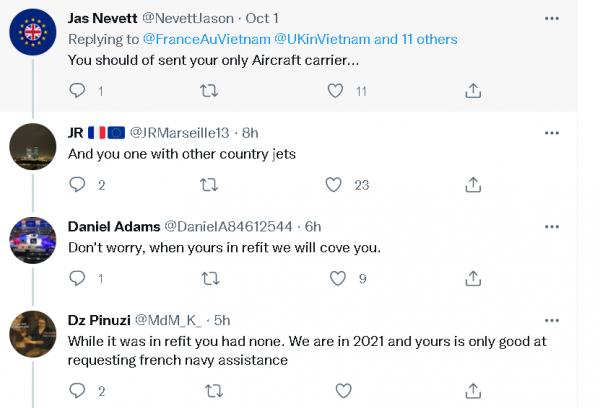Open more options on Daniel Adams' tweet
The image size is (600, 408).
(x=551, y=226)
